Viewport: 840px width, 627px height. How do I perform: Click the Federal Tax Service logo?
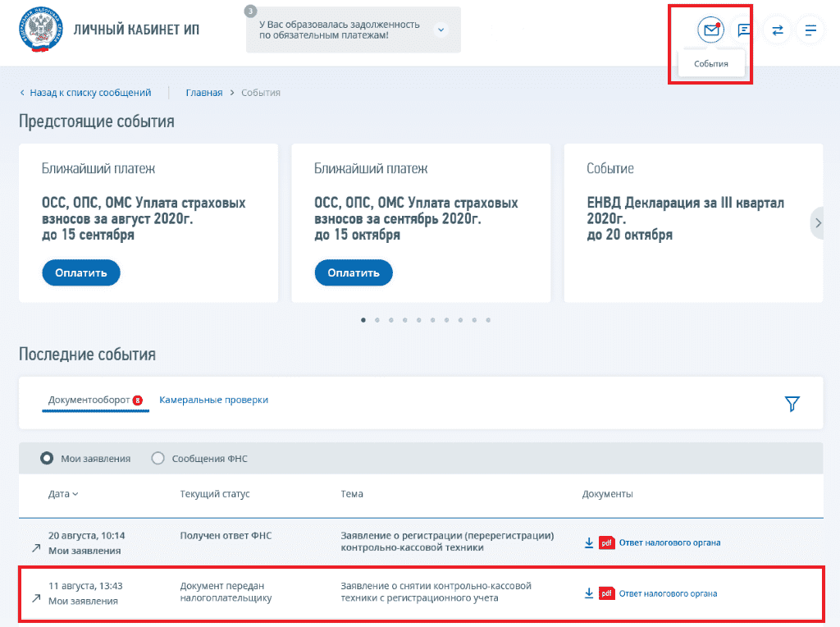(41, 30)
